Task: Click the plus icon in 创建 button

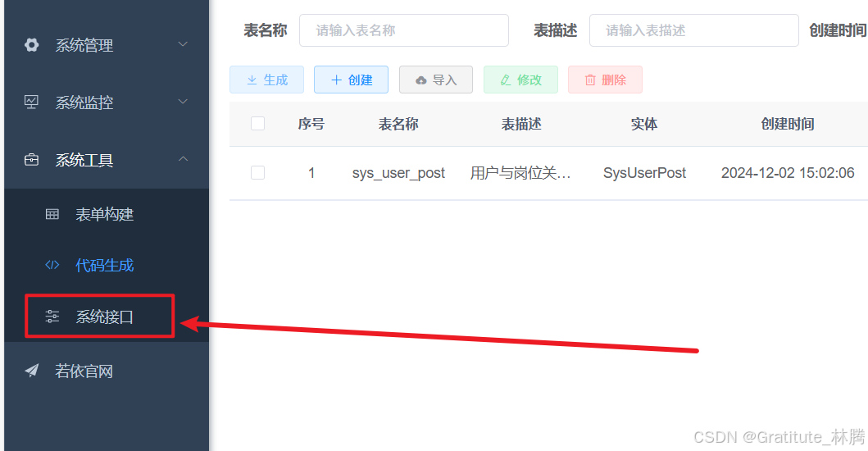Action: click(x=336, y=80)
